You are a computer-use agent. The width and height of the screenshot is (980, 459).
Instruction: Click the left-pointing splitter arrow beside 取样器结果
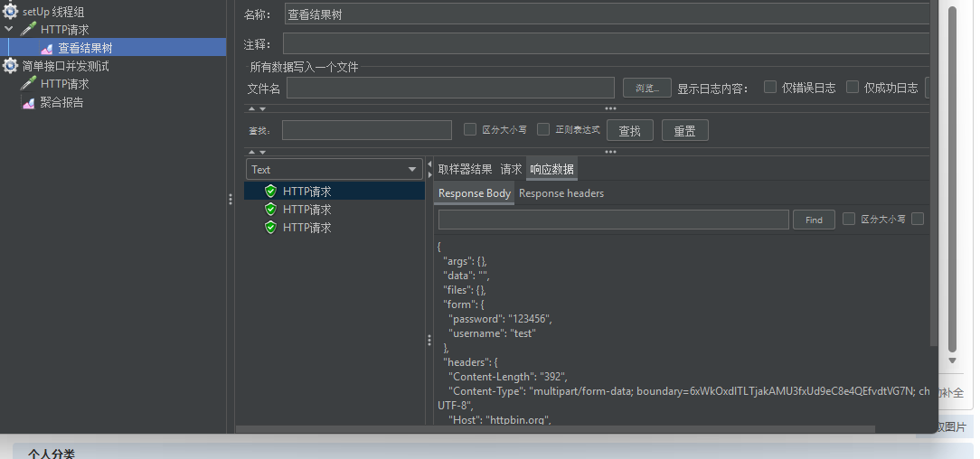(429, 164)
